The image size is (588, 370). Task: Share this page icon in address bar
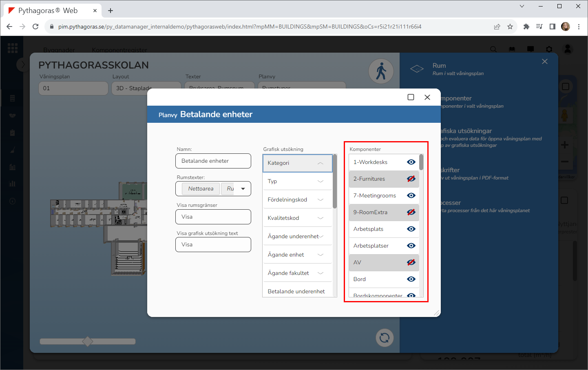pos(497,27)
